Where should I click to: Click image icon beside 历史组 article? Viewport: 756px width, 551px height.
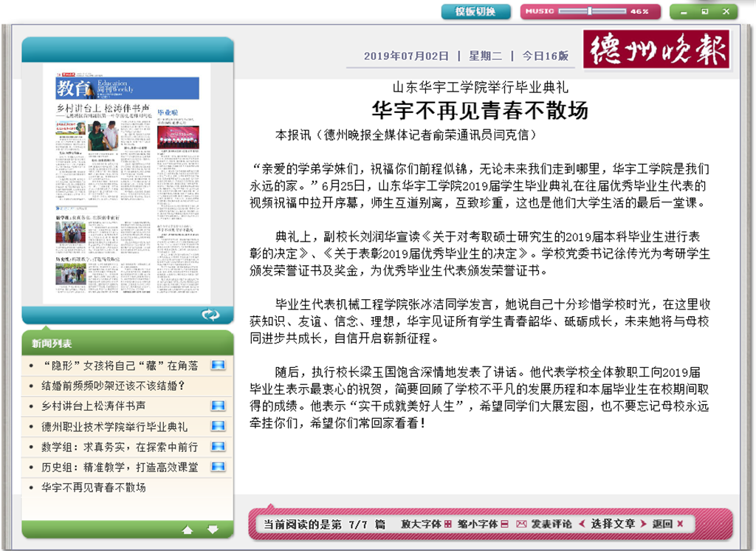(218, 467)
